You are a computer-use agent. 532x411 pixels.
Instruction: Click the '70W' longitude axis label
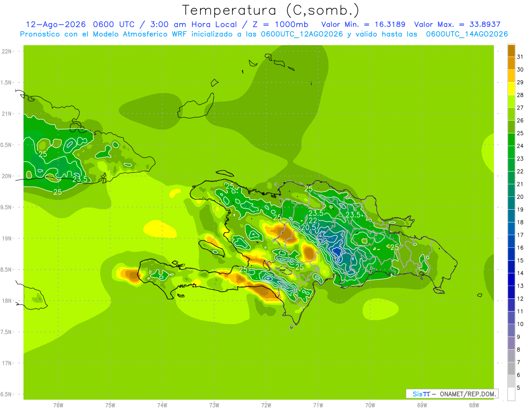(370, 405)
